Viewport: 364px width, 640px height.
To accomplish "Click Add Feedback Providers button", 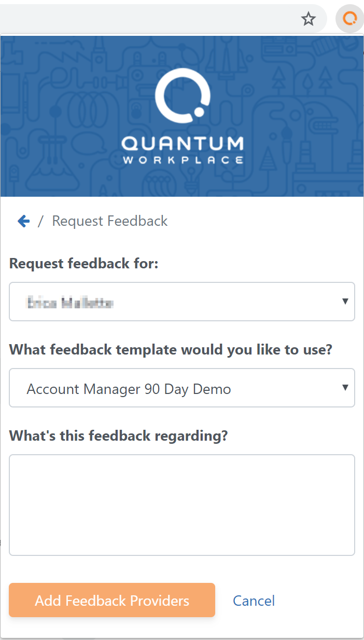I will click(x=112, y=601).
